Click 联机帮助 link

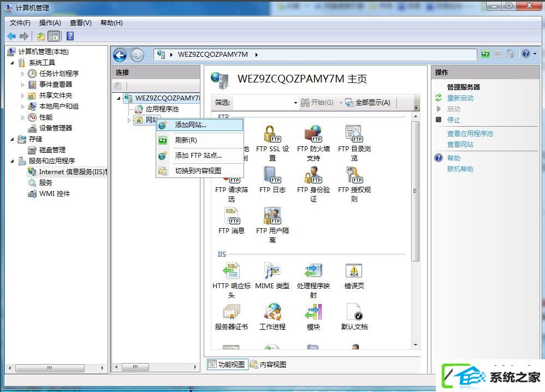(460, 169)
